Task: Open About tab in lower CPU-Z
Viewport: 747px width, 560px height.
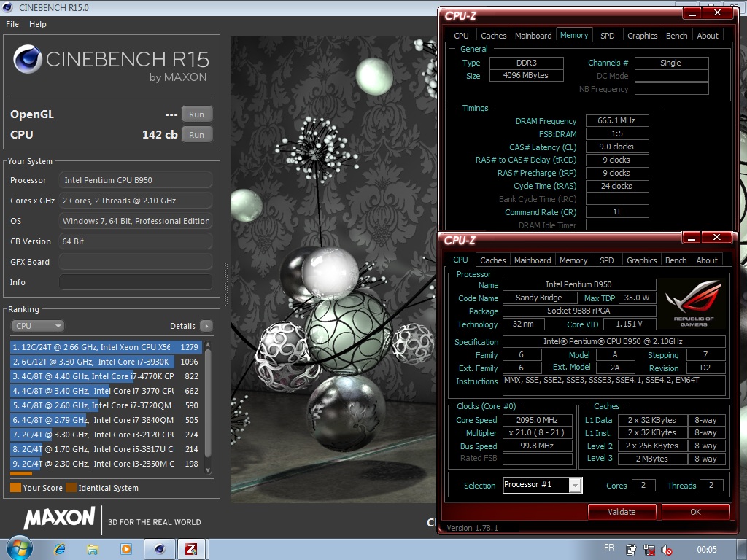Action: pyautogui.click(x=706, y=260)
